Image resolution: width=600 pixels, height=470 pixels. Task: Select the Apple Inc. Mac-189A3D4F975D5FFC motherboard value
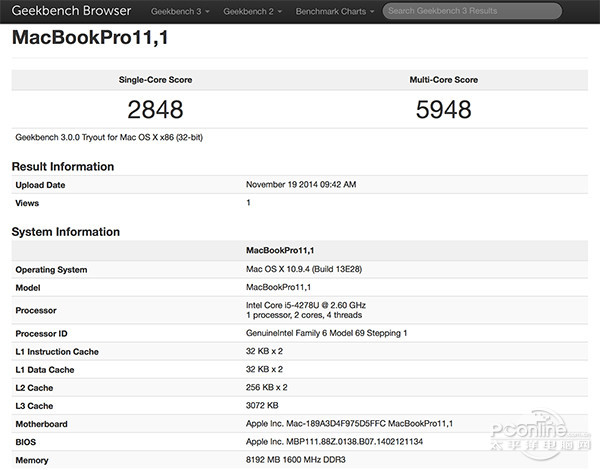[x=349, y=423]
